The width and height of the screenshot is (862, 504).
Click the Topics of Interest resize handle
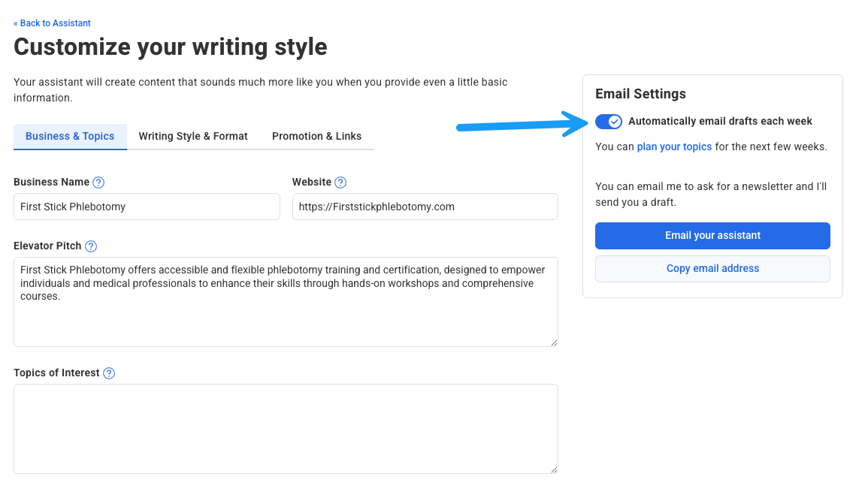click(x=554, y=469)
